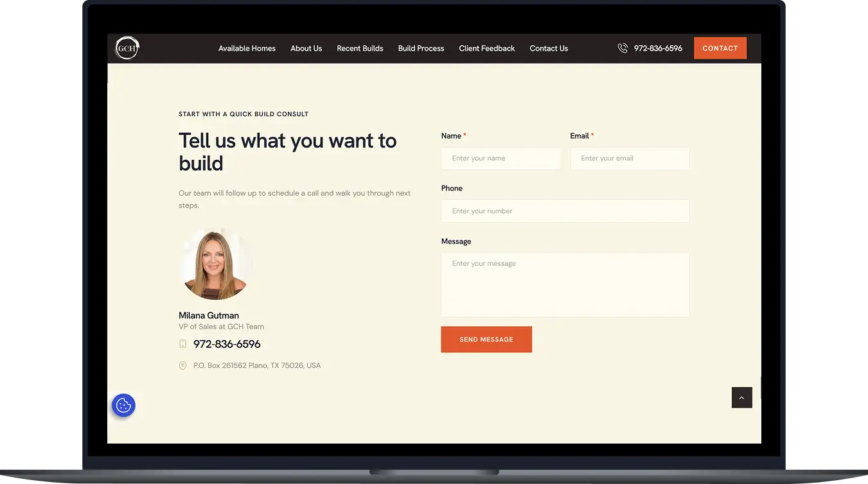Click the scroll-to-top arrow button
This screenshot has width=868, height=484.
click(741, 398)
